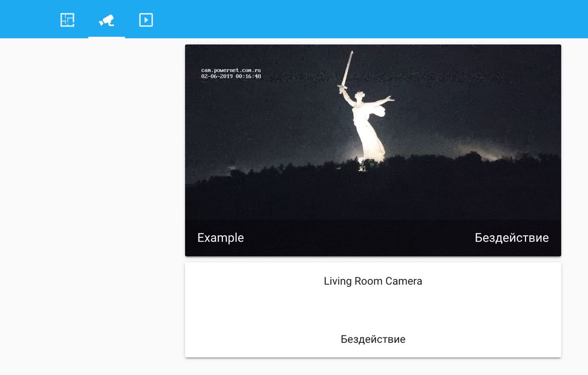This screenshot has height=375, width=588.
Task: Open the Living Room Camera card title
Action: (x=373, y=281)
